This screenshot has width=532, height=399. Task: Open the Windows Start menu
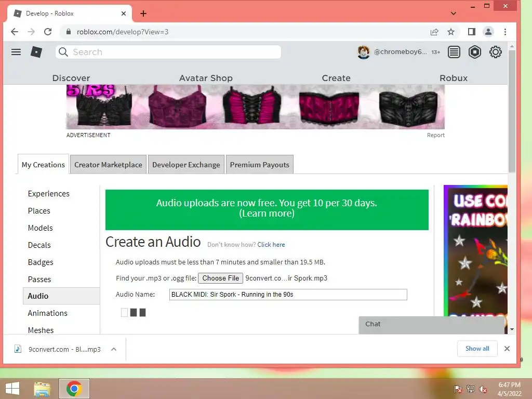[x=12, y=389]
